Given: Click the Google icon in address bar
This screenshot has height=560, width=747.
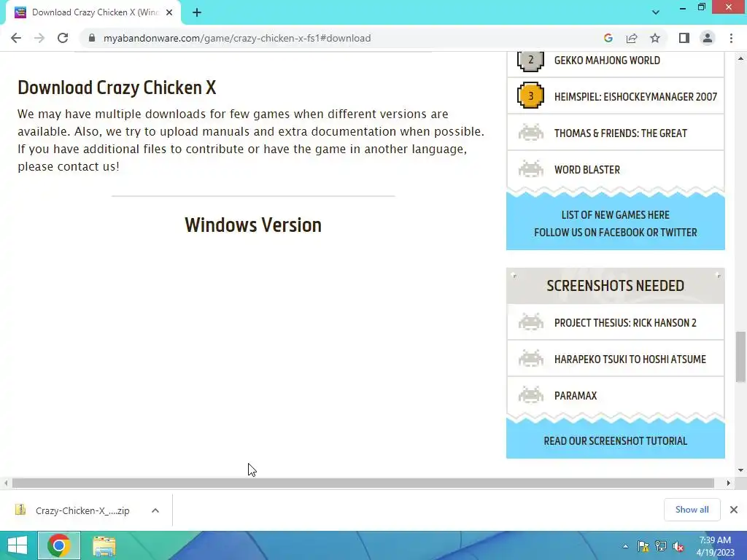Looking at the screenshot, I should tap(608, 38).
